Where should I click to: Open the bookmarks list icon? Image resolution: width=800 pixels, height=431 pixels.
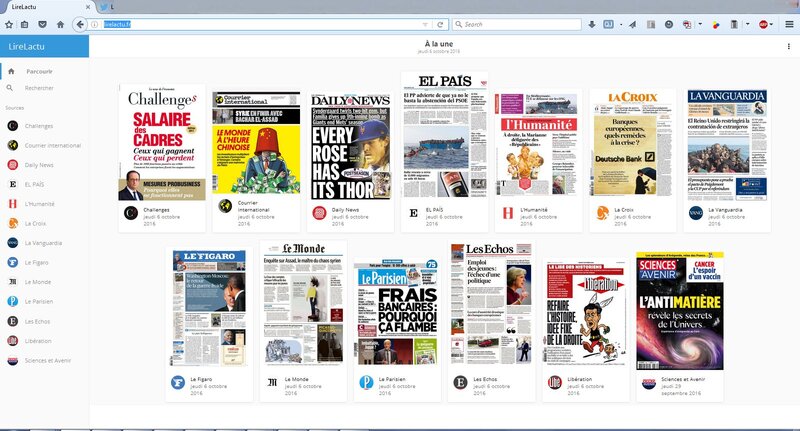pos(24,24)
